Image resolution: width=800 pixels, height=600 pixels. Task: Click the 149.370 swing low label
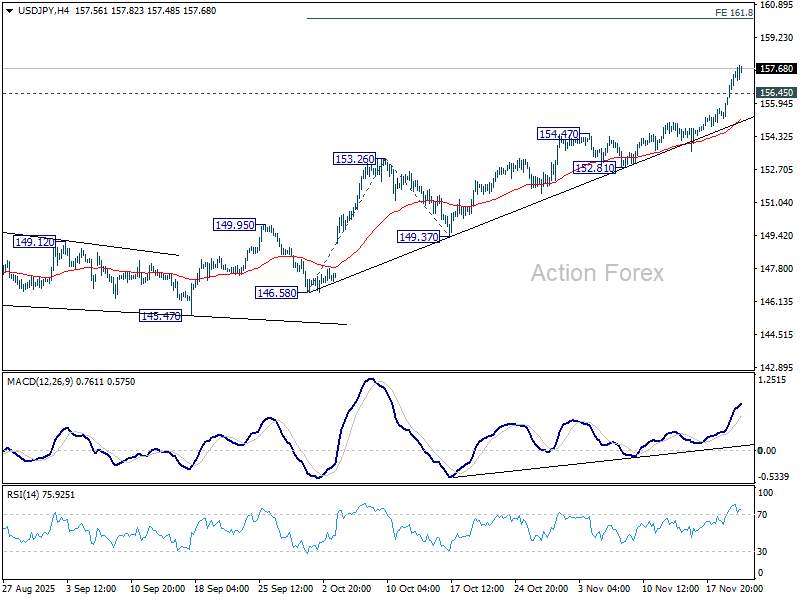[x=420, y=237]
